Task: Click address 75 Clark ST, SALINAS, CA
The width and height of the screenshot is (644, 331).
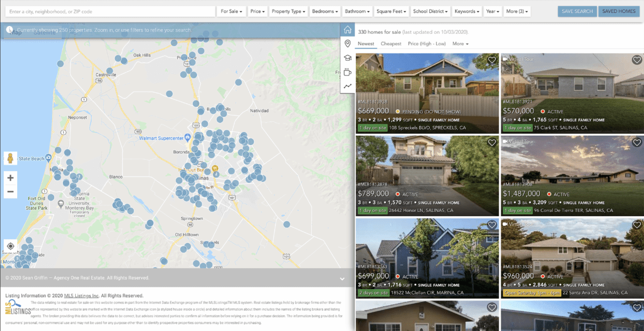Action: [561, 128]
